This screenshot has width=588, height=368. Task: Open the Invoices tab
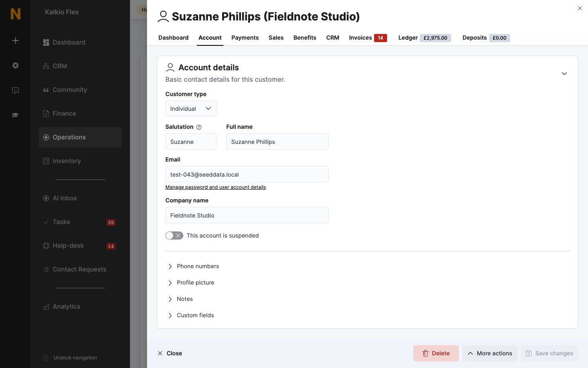[368, 38]
